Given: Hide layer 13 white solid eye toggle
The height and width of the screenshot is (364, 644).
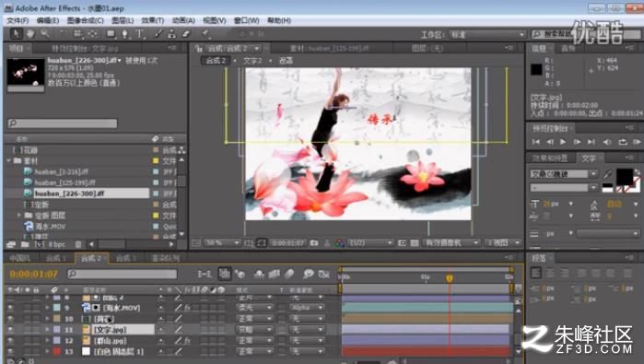Looking at the screenshot, I should tap(10, 352).
